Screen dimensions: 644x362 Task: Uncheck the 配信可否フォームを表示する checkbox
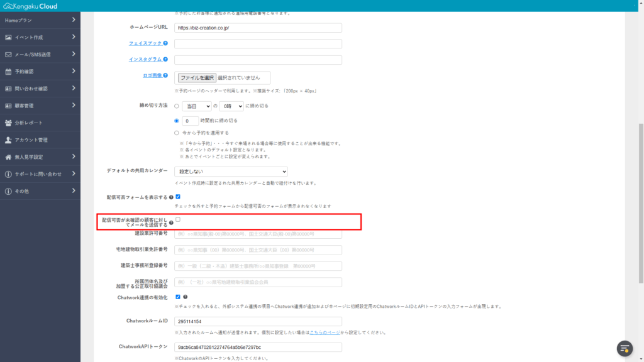point(178,197)
